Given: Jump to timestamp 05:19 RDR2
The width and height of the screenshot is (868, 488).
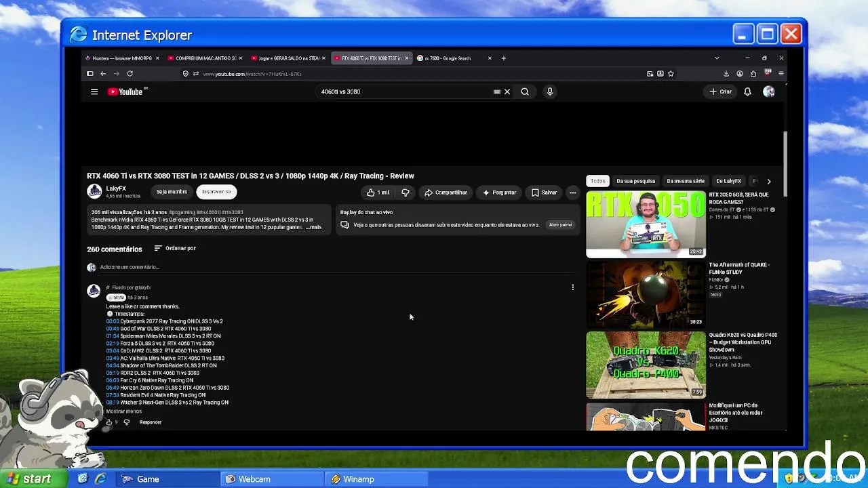Looking at the screenshot, I should click(x=113, y=373).
